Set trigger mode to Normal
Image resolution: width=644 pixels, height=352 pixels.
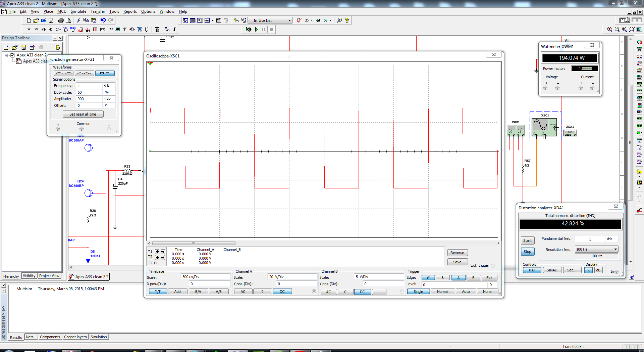442,292
